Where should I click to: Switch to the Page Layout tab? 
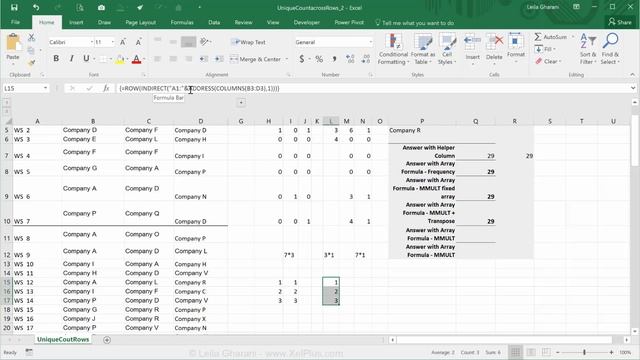141,22
